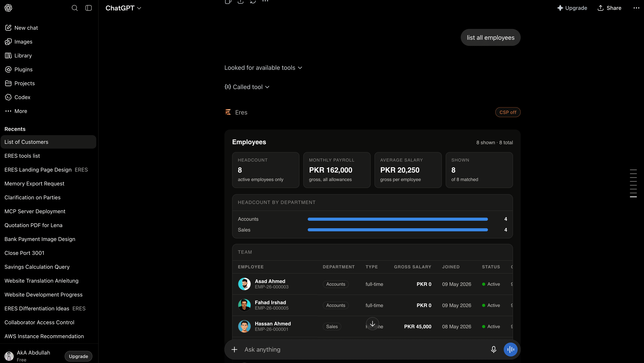Click the list all employees message bubble
This screenshot has height=363, width=644.
pyautogui.click(x=490, y=37)
